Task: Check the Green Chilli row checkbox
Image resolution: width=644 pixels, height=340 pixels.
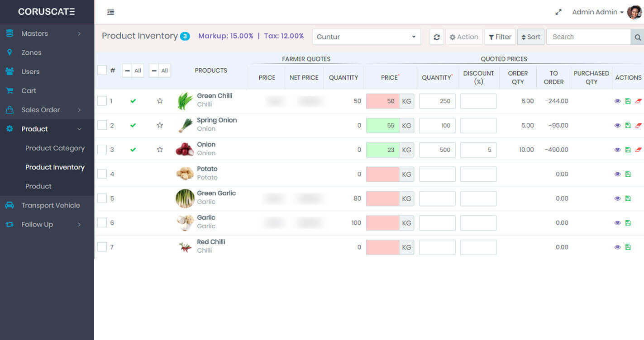Action: click(x=102, y=101)
